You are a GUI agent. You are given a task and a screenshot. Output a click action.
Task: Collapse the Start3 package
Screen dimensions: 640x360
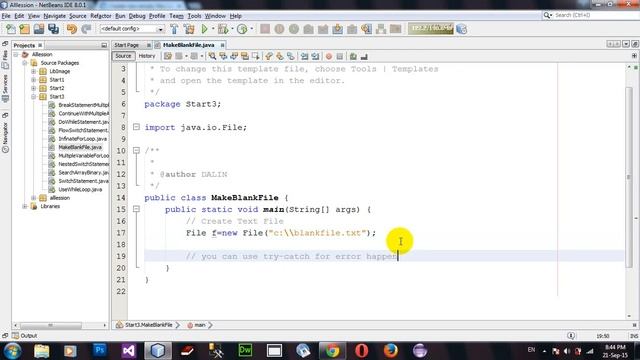(x=34, y=96)
